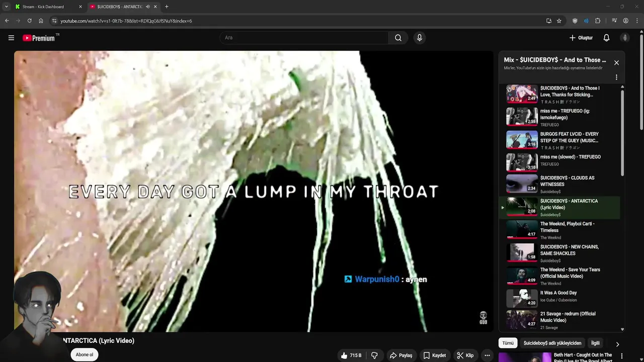Reload the current page
Image resolution: width=644 pixels, height=362 pixels.
coord(29,21)
